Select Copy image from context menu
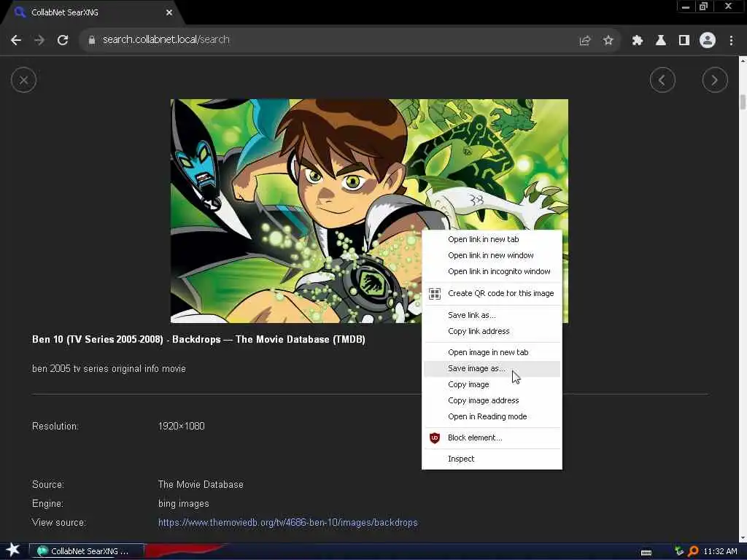Image resolution: width=747 pixels, height=560 pixels. (x=492, y=385)
